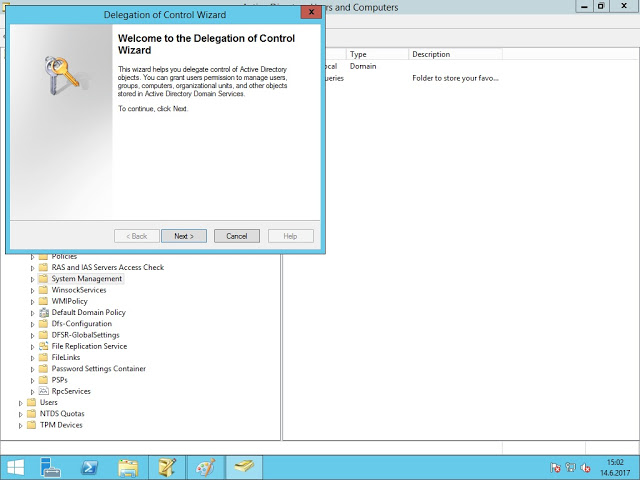Cancel the Delegation of Control Wizard
The width and height of the screenshot is (640, 480).
click(x=237, y=236)
